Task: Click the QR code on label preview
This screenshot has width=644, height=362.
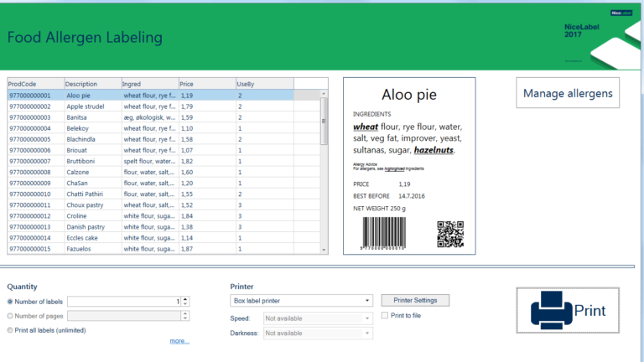Action: coord(450,234)
